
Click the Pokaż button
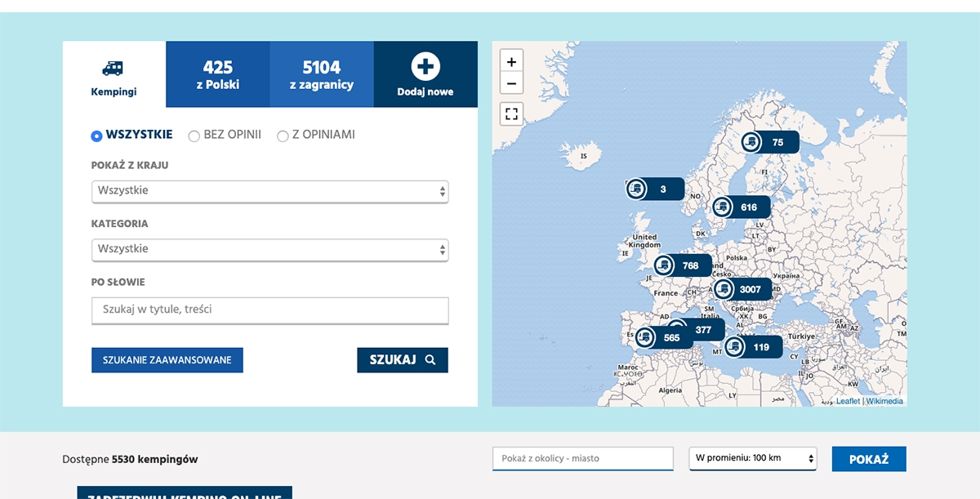pos(869,459)
